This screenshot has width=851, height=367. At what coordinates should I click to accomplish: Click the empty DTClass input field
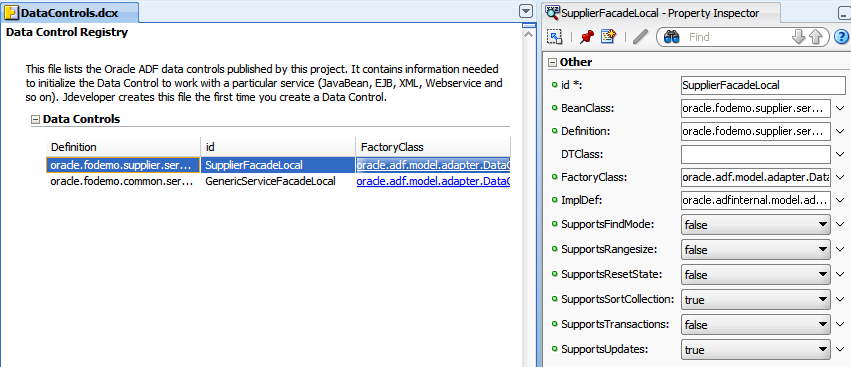(x=755, y=154)
